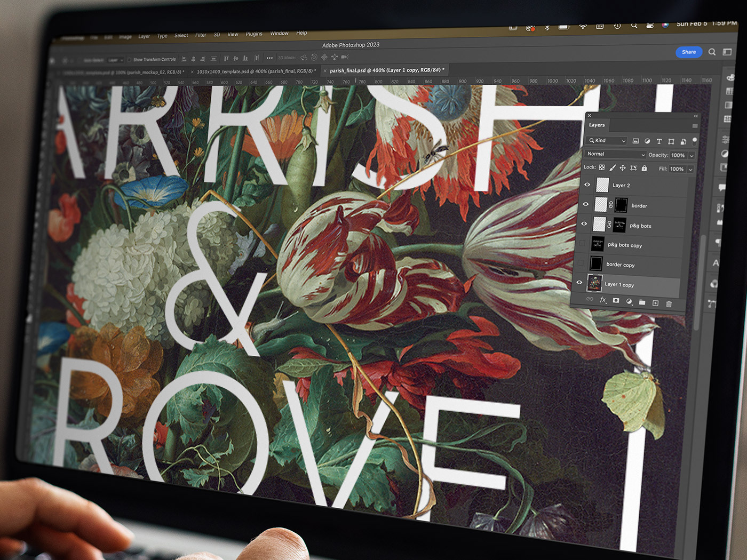Add layer mask icon at panel bottom

616,300
